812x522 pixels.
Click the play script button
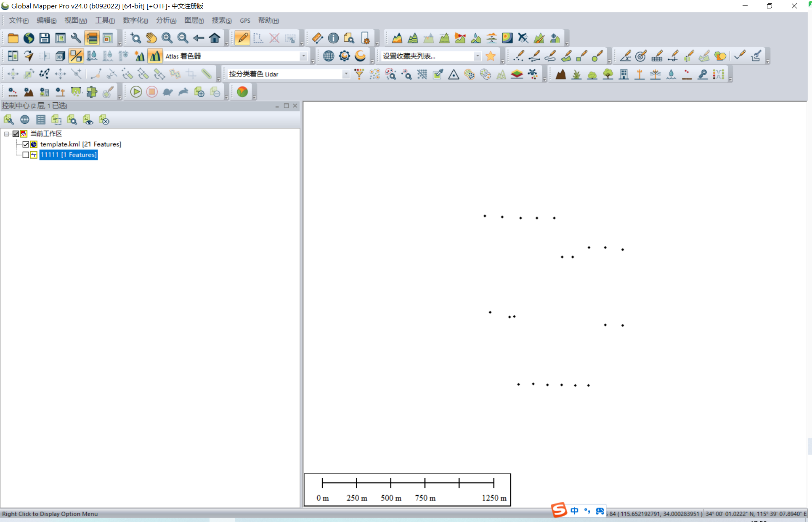click(x=136, y=92)
